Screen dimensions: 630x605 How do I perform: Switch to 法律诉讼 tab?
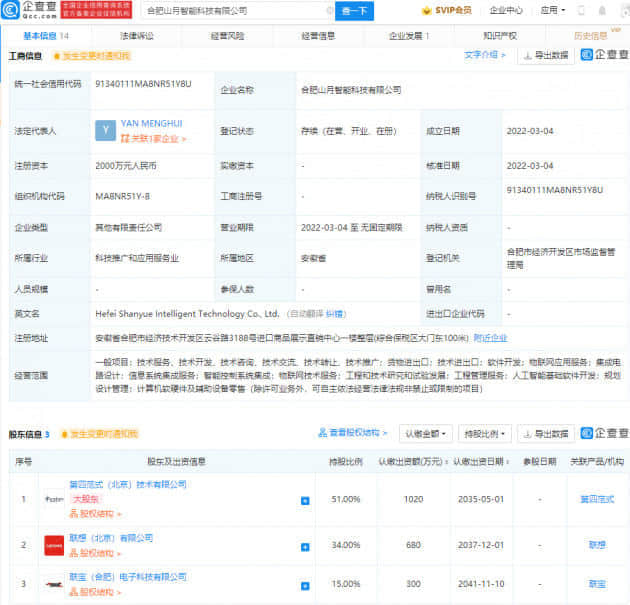coord(137,36)
